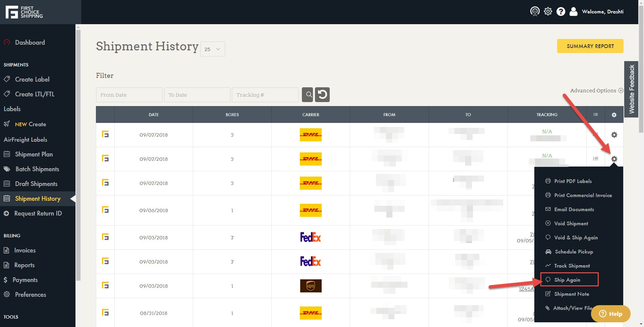This screenshot has height=327, width=644.
Task: Open the 25 per page dropdown
Action: pos(213,49)
